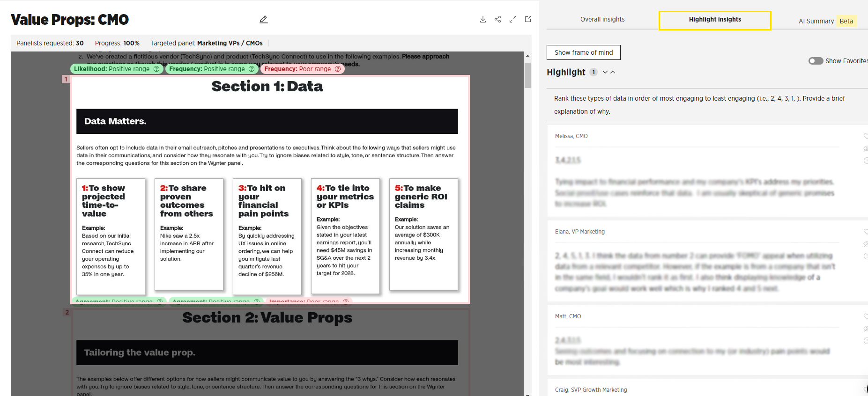The image size is (868, 396).
Task: Favorite Matt, CMO's response
Action: tap(866, 316)
